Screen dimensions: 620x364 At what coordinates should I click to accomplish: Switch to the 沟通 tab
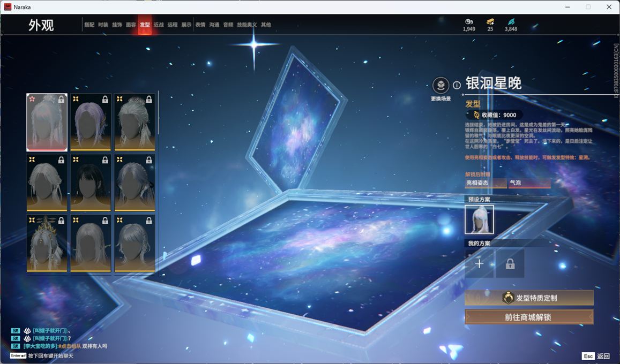pyautogui.click(x=214, y=25)
